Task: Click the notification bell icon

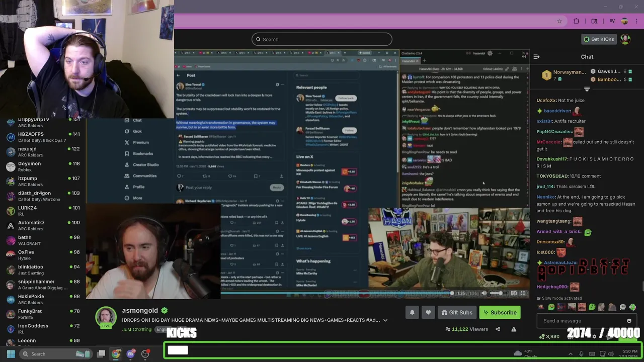Action: click(x=412, y=312)
